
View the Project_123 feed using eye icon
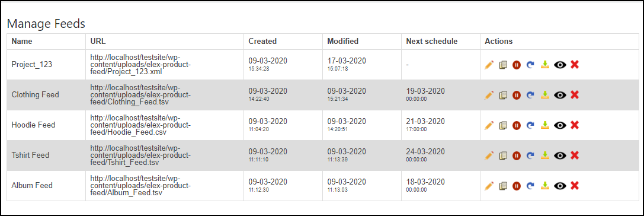click(x=560, y=65)
